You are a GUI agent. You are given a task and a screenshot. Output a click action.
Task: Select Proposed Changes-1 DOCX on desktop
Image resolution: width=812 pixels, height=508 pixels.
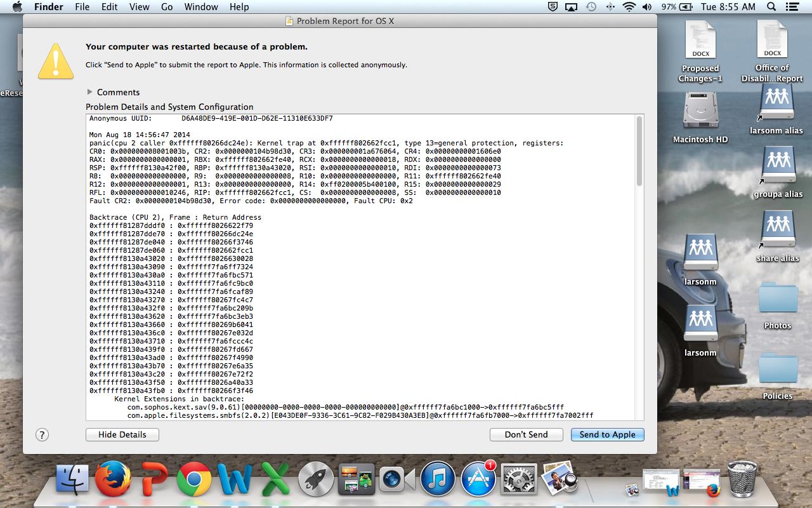pyautogui.click(x=700, y=52)
